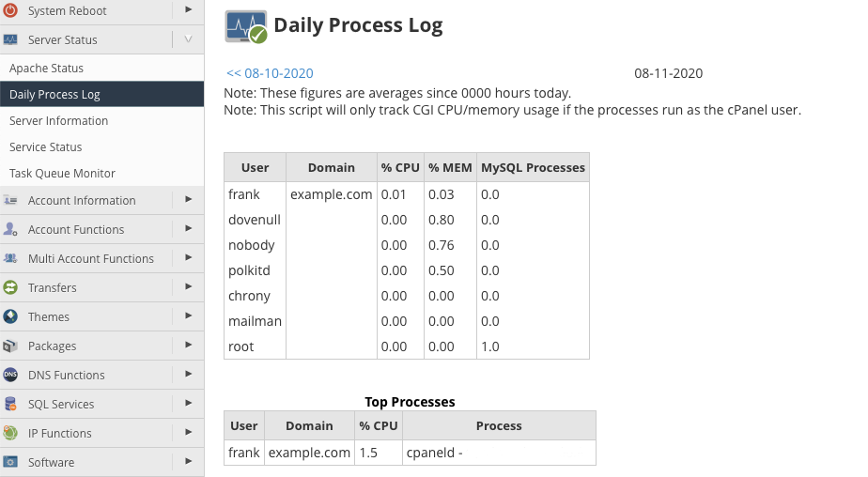The image size is (868, 477).
Task: Click the System Reboot power icon
Action: click(x=10, y=11)
